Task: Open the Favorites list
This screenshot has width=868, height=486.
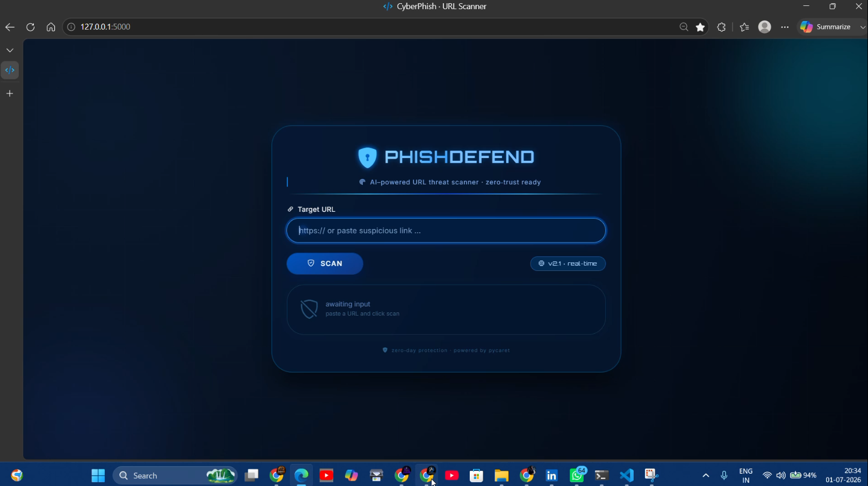Action: pyautogui.click(x=744, y=27)
